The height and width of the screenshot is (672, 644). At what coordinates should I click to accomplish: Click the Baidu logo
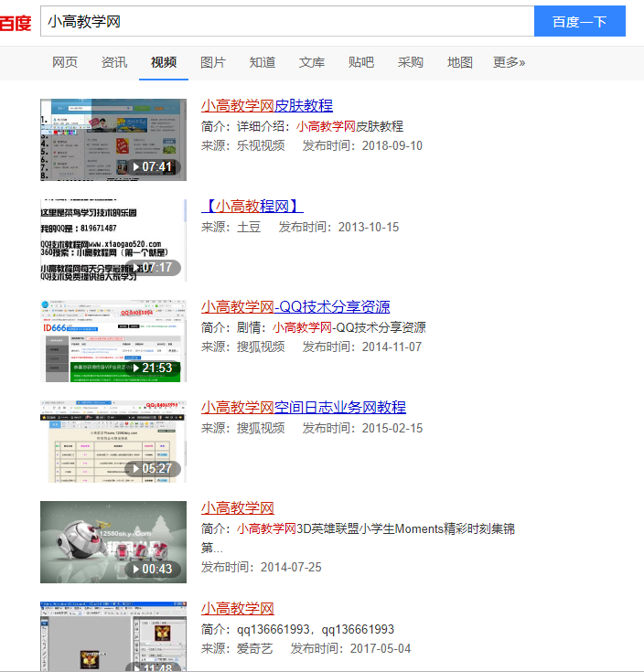coord(16,22)
